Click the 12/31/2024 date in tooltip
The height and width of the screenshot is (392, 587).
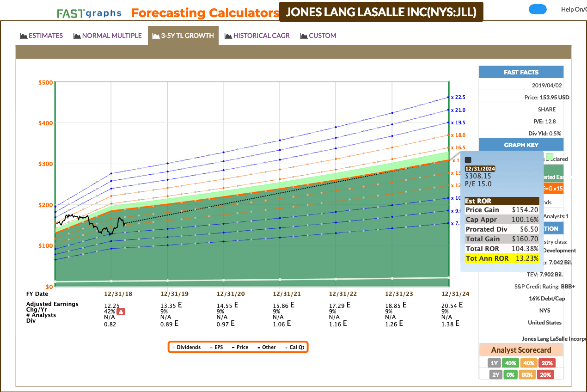click(x=480, y=169)
